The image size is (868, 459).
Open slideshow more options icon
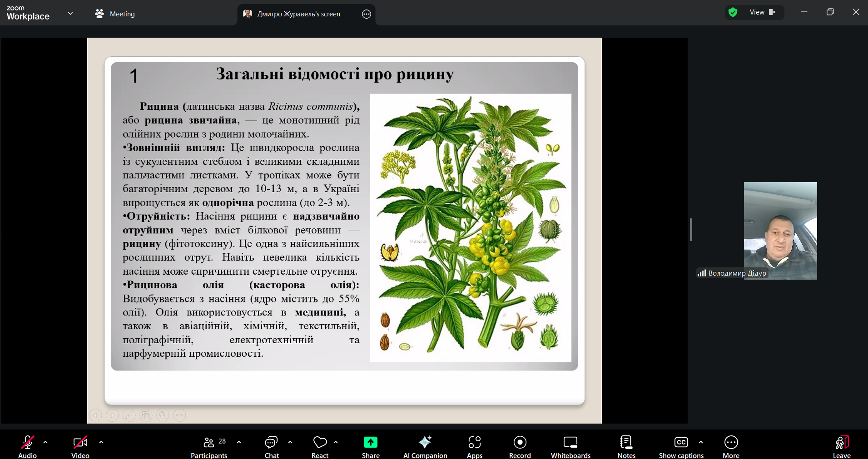point(179,415)
